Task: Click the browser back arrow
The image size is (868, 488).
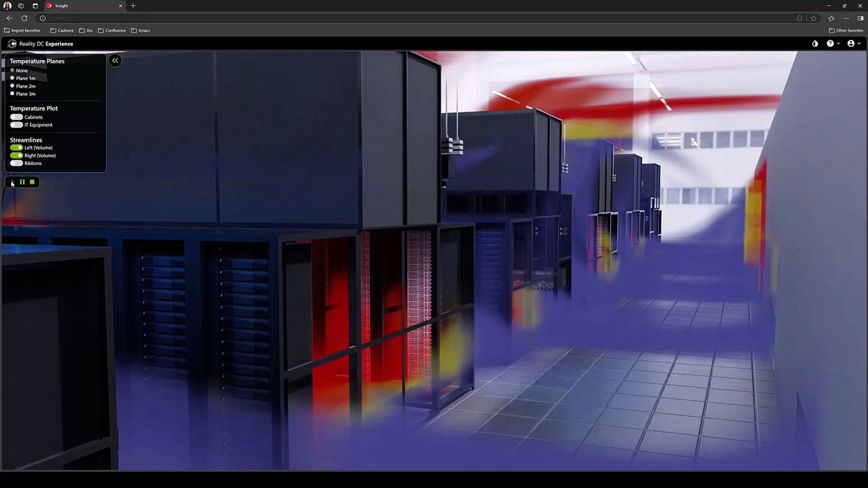Action: tap(9, 18)
